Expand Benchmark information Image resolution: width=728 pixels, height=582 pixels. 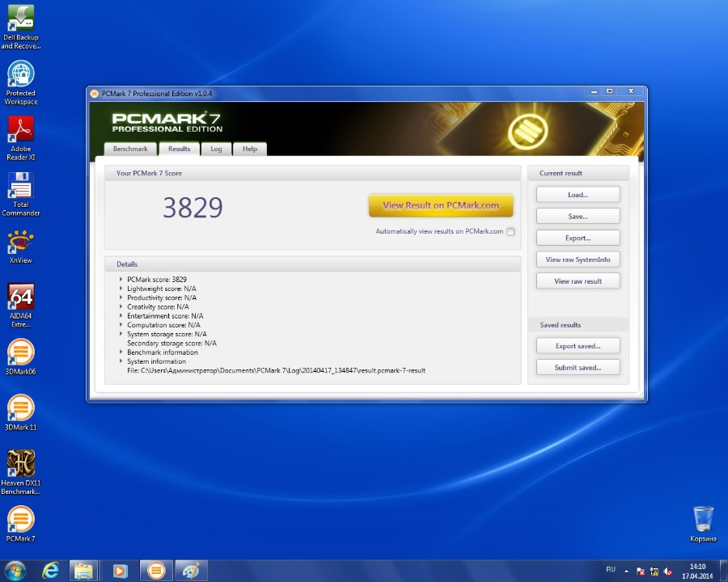[x=121, y=352]
